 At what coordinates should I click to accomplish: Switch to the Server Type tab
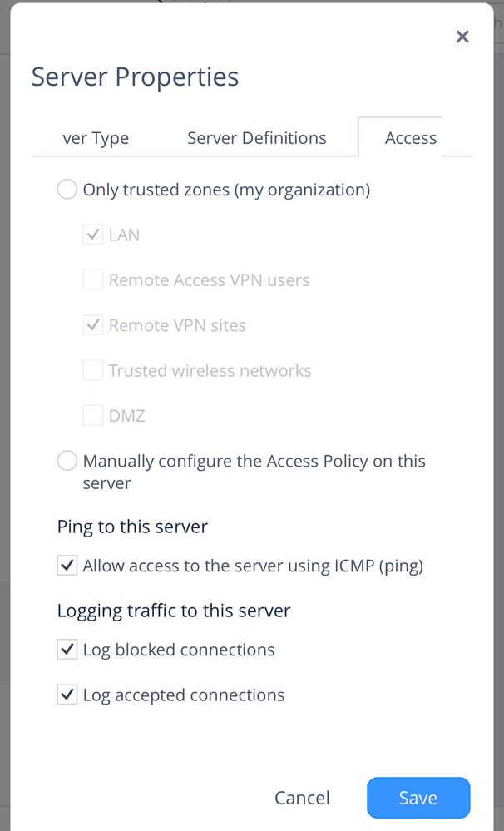click(96, 138)
